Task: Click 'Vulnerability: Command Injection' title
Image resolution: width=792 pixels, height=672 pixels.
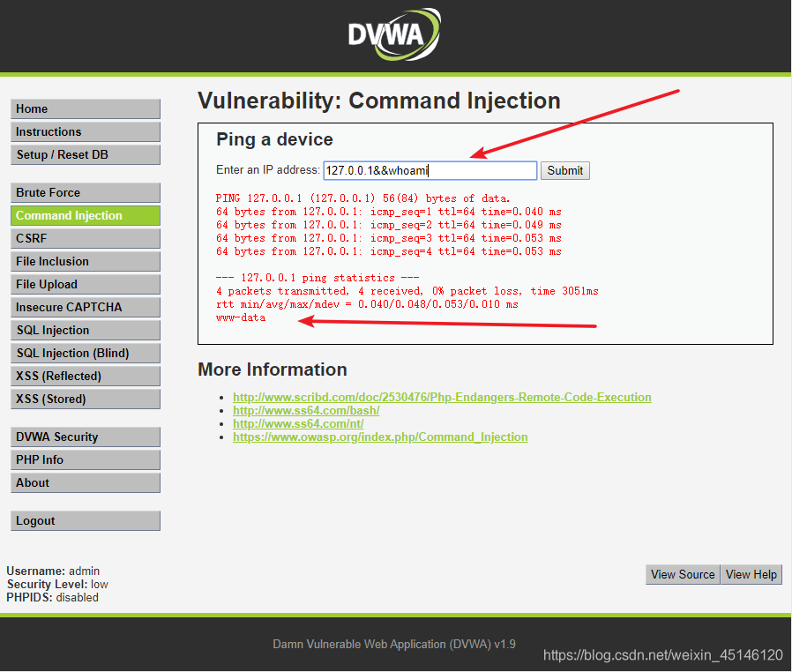Action: coord(379,101)
